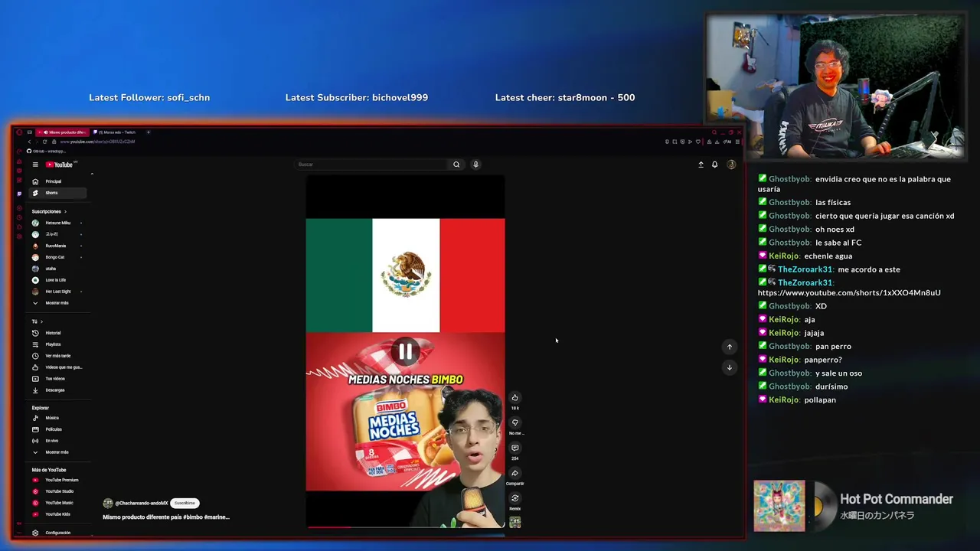Go to Principal home page
The width and height of the screenshot is (980, 551).
click(x=57, y=181)
